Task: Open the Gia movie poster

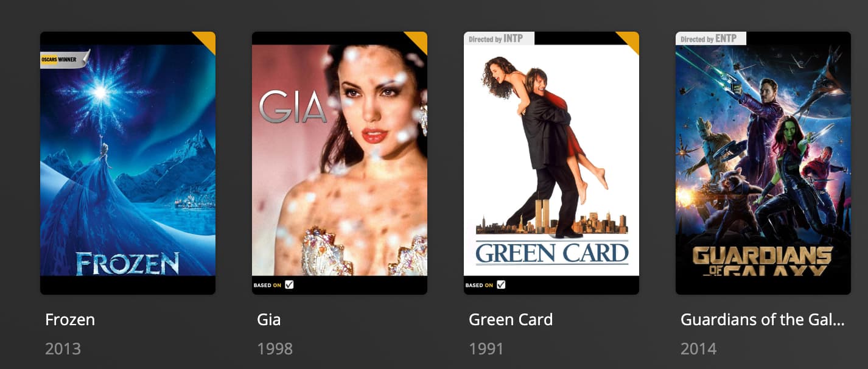Action: [340, 163]
